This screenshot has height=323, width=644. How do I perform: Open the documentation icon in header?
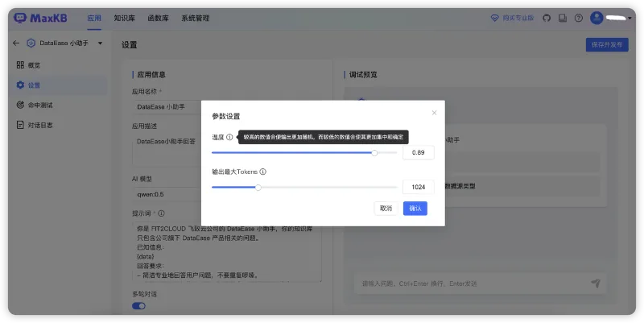[563, 18]
